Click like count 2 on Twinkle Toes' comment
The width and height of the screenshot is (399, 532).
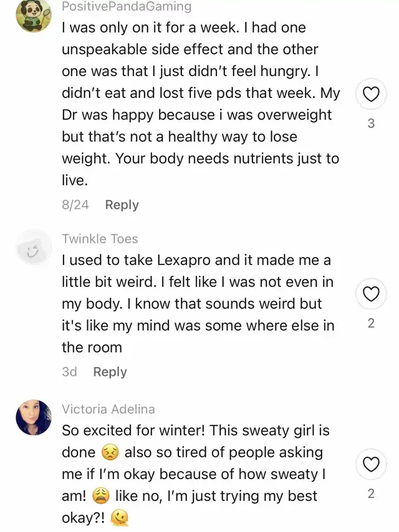pyautogui.click(x=371, y=323)
